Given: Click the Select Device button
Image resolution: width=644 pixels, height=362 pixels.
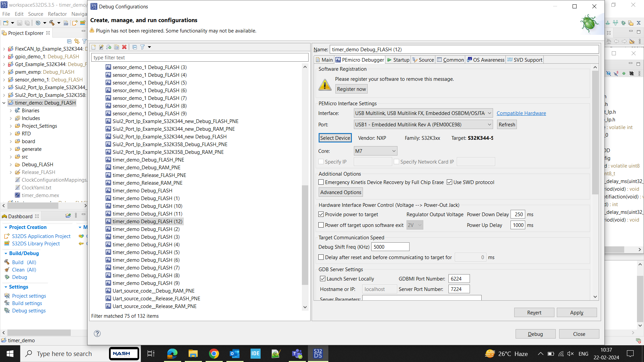Looking at the screenshot, I should (335, 138).
